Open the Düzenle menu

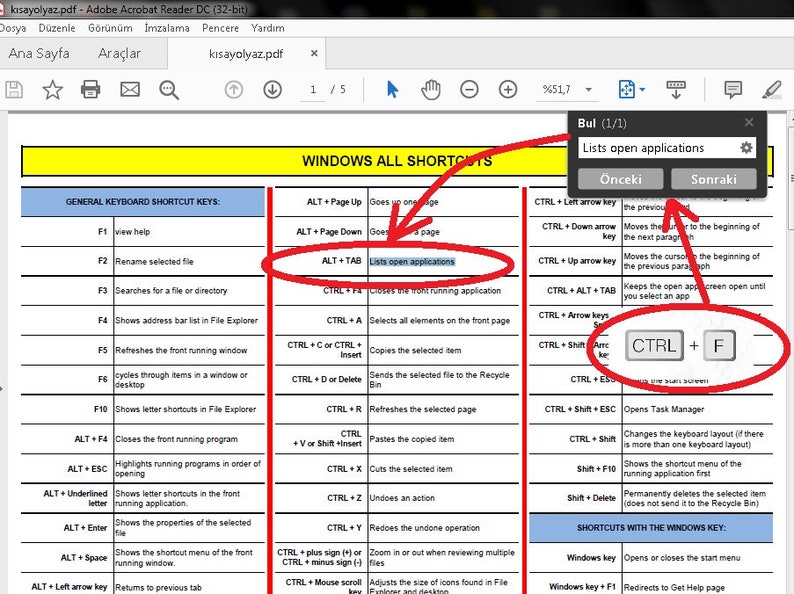pos(57,28)
